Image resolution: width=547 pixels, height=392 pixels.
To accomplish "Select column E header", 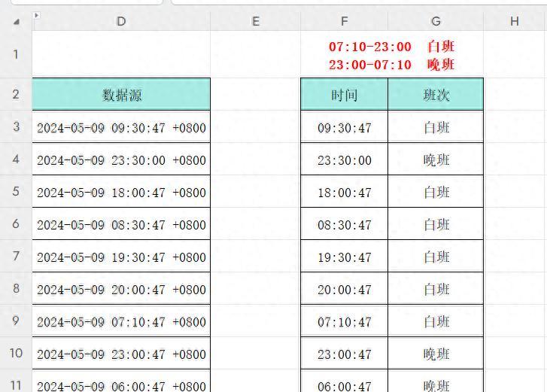I will pos(255,21).
